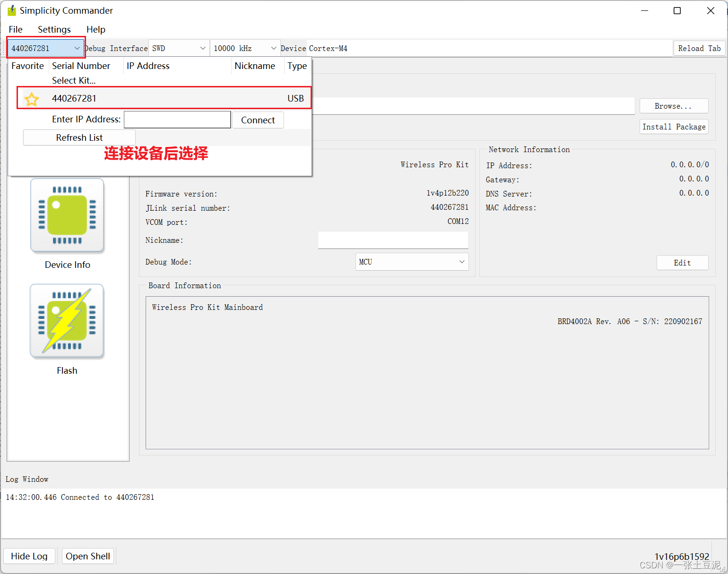Viewport: 728px width, 574px height.
Task: Click the Open Shell button
Action: (88, 556)
